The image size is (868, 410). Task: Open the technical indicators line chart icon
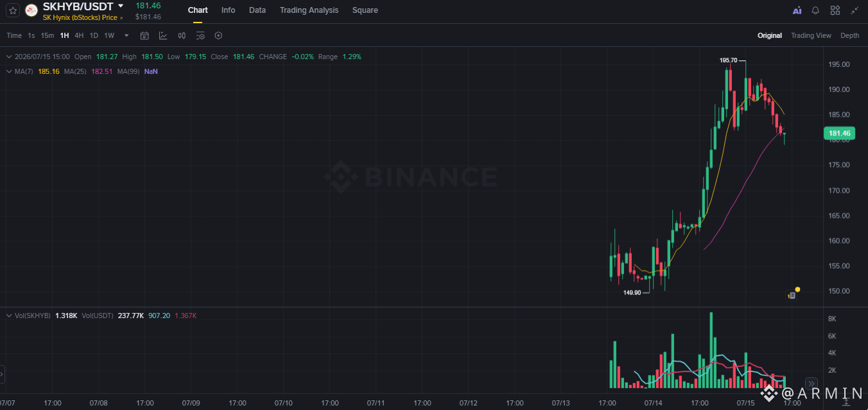pos(163,35)
